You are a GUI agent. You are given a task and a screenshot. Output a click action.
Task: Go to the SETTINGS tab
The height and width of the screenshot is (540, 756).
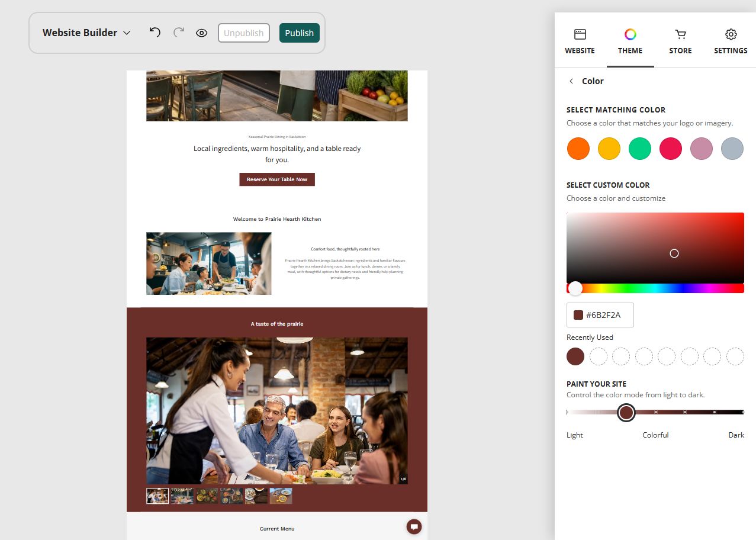click(x=731, y=41)
